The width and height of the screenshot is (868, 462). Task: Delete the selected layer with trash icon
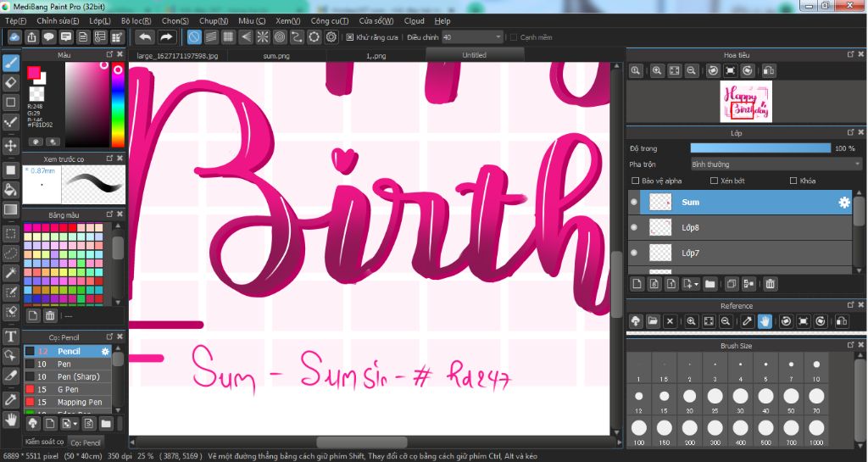pos(770,284)
